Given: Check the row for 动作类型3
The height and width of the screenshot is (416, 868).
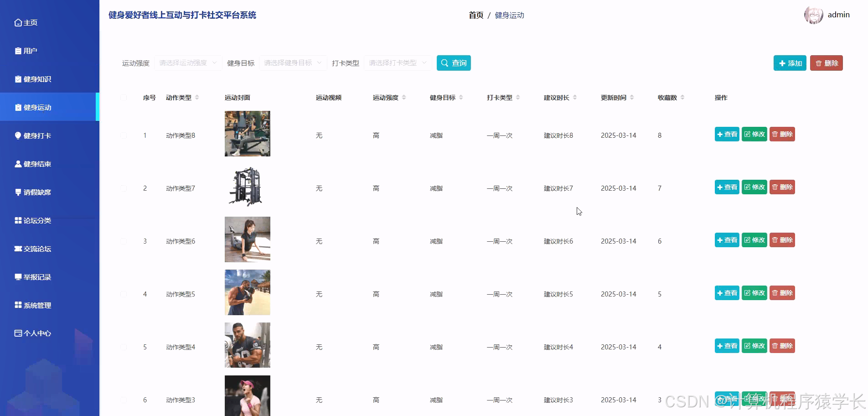Looking at the screenshot, I should (124, 400).
